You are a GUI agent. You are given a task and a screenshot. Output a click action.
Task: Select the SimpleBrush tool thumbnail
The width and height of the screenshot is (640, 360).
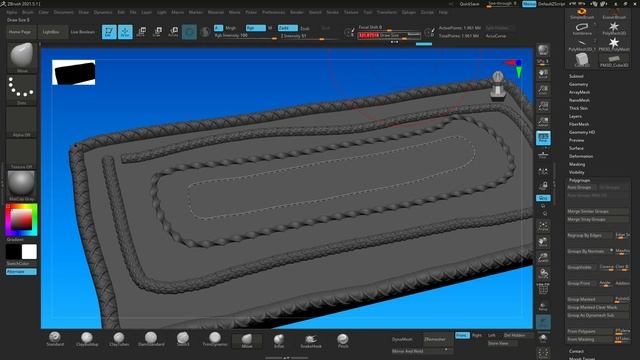tap(582, 13)
